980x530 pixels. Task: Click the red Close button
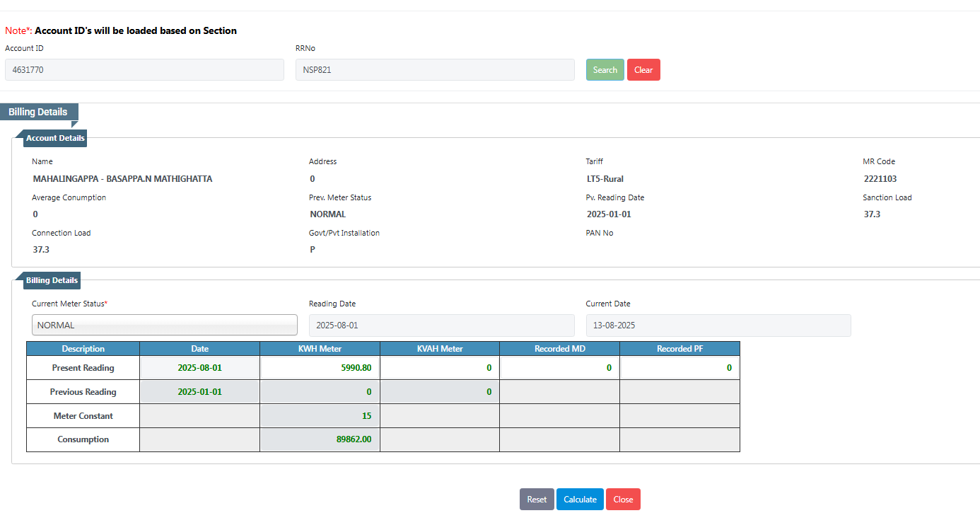[623, 500]
